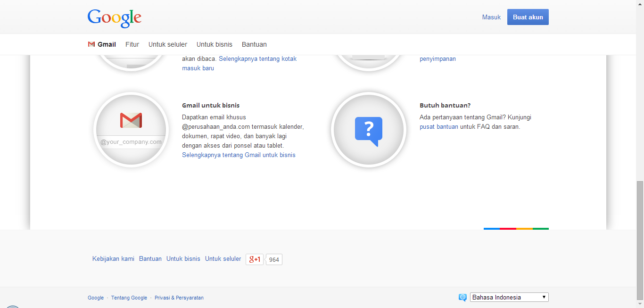
Task: Click the vertical scrollbar thumb
Action: coord(640,241)
